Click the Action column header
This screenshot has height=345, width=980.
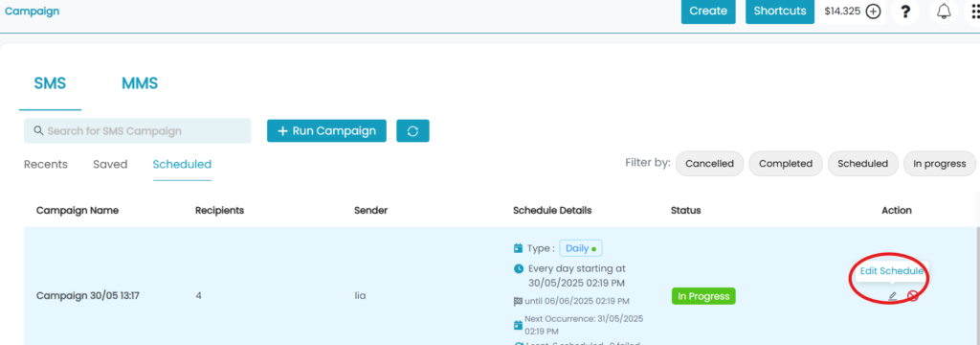(896, 211)
